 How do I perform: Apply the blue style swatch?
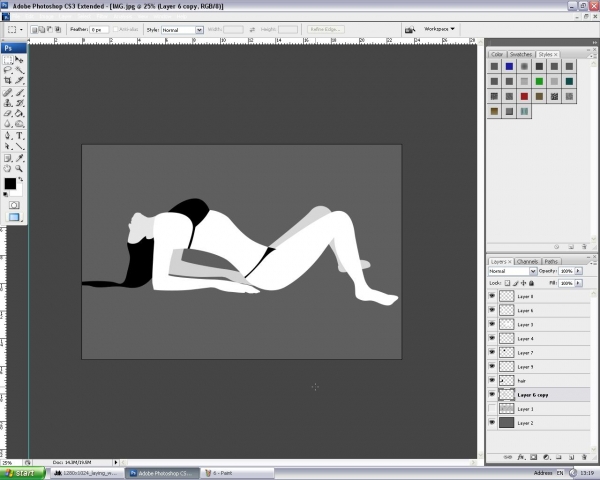pos(509,67)
